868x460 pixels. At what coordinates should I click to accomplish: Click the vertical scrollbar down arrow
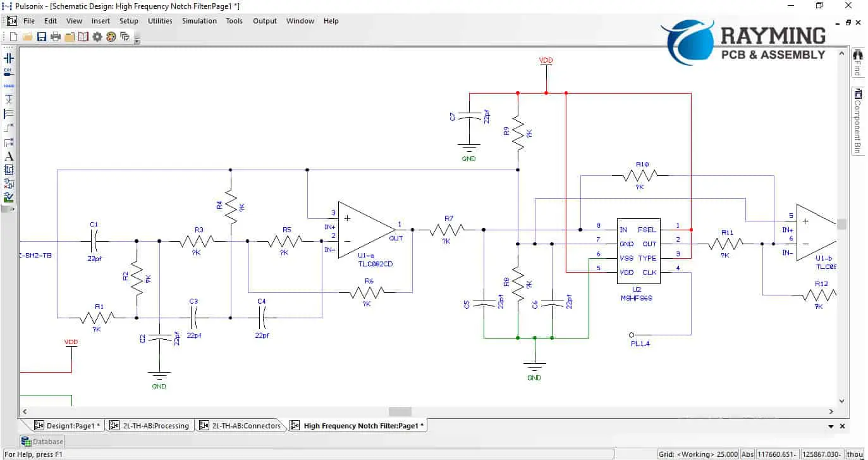tap(841, 401)
